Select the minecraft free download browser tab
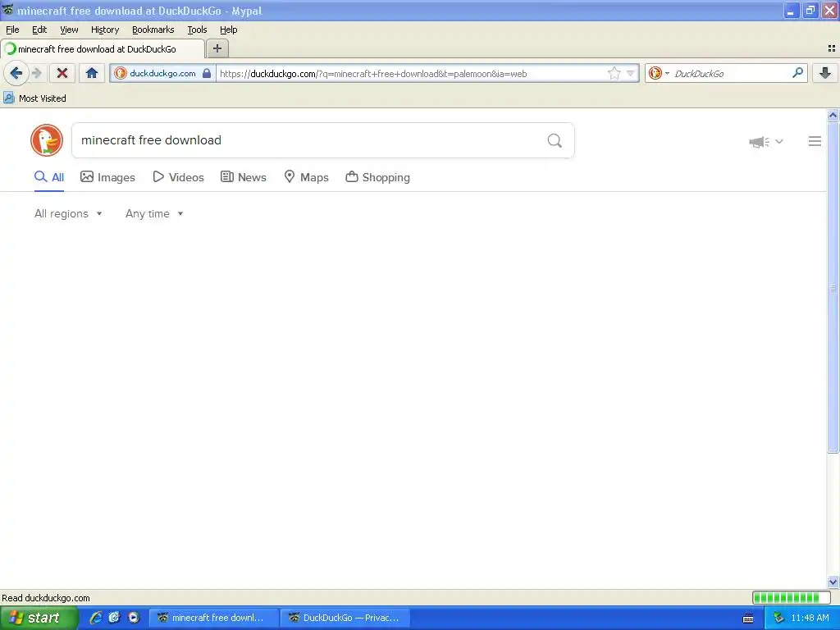The image size is (840, 630). pos(103,48)
